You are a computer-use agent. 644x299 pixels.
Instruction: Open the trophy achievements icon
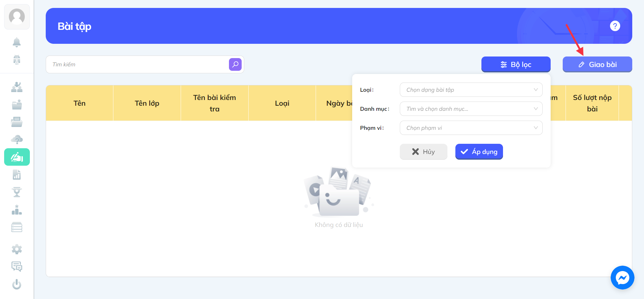(17, 192)
